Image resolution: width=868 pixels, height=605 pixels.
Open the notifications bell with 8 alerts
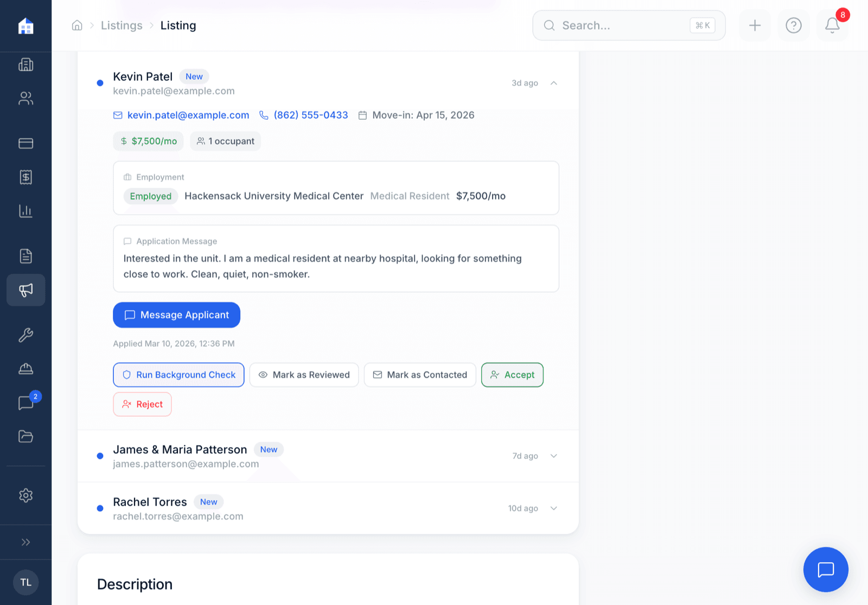coord(832,25)
